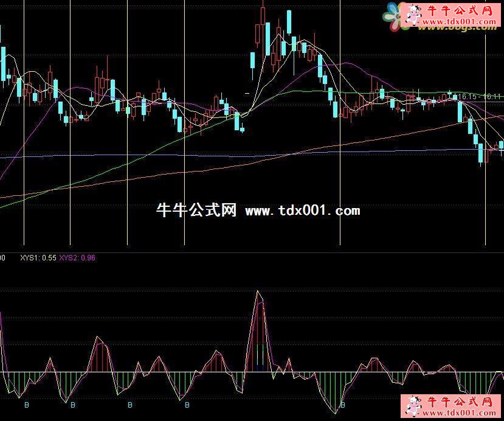Click the tallest peak of the XYS indicator
Screen dimensions: 504x421
tap(258, 293)
